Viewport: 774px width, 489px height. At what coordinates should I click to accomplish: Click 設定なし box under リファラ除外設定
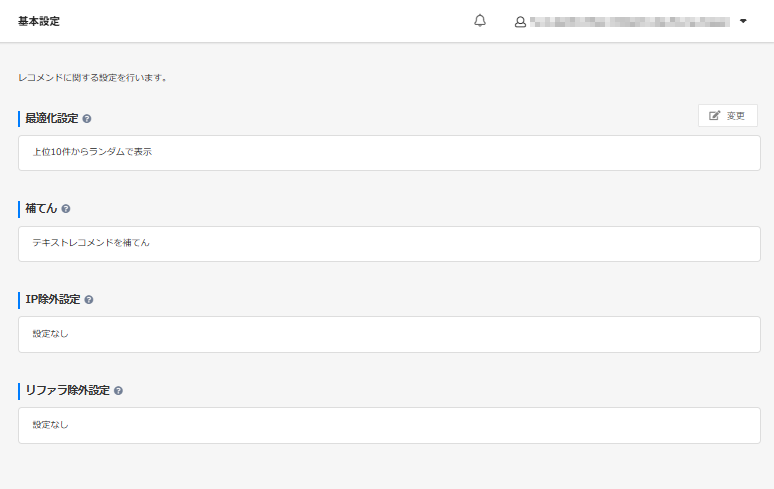(x=389, y=425)
